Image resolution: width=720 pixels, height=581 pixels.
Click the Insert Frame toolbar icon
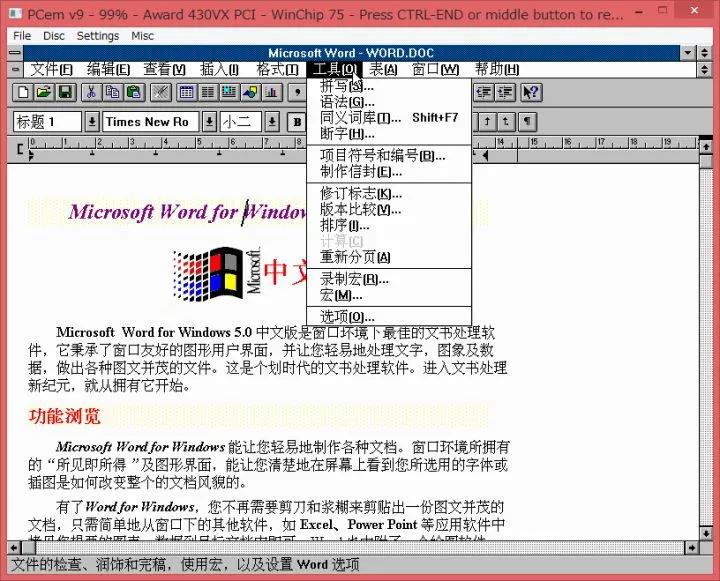click(x=229, y=92)
